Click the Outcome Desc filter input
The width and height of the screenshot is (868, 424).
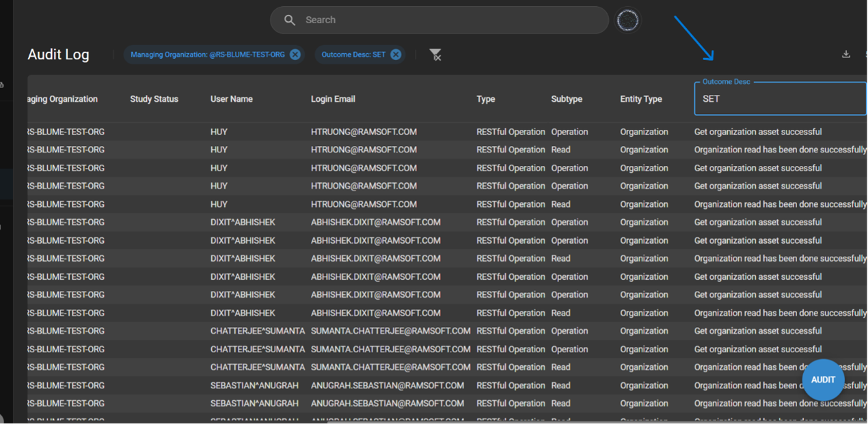coord(779,99)
